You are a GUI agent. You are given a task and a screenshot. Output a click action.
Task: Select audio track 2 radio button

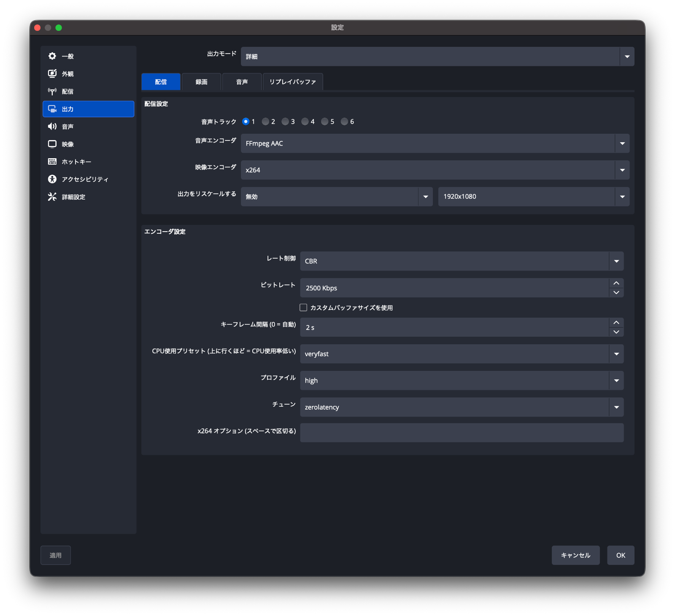265,122
